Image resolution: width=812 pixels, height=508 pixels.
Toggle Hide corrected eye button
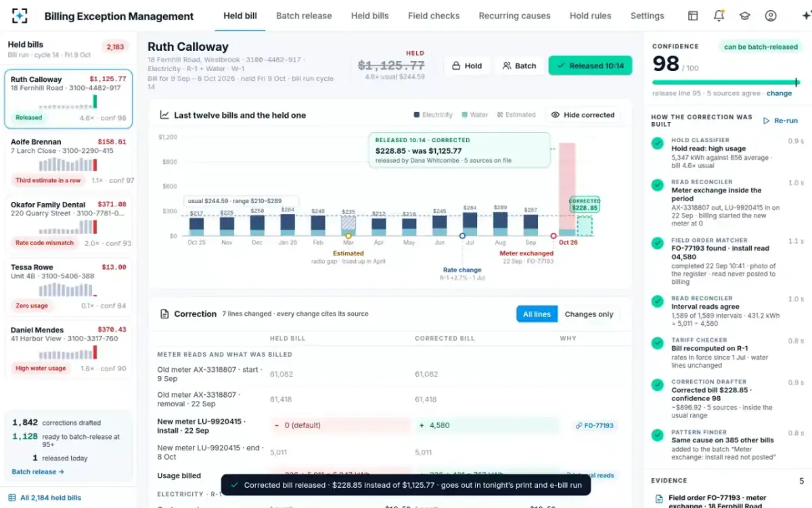(583, 115)
